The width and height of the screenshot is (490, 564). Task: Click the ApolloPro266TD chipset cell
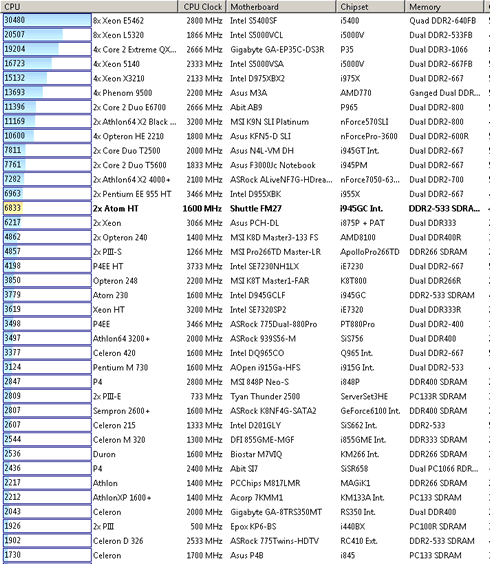(370, 252)
